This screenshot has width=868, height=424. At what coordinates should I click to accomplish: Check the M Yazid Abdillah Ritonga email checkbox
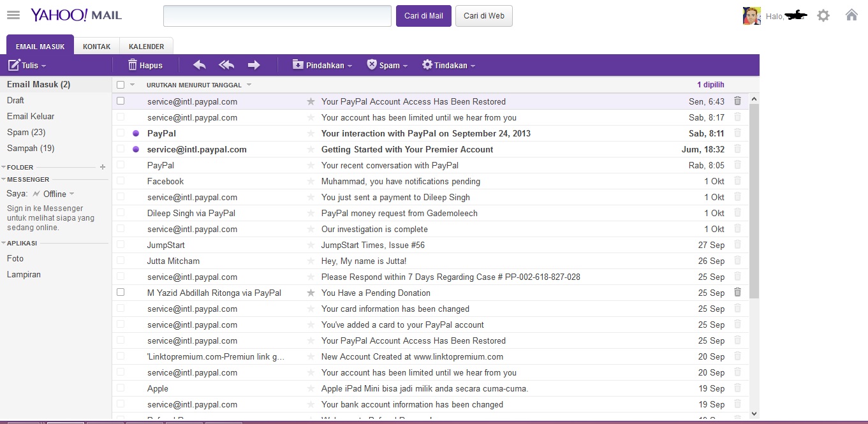click(x=121, y=292)
